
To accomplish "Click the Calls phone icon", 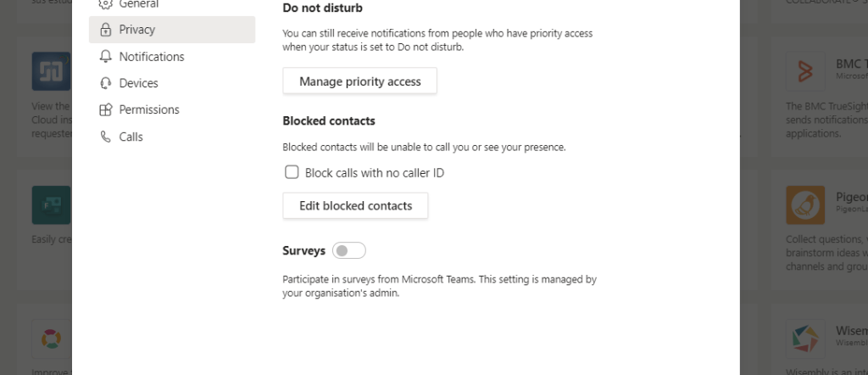I will point(105,137).
